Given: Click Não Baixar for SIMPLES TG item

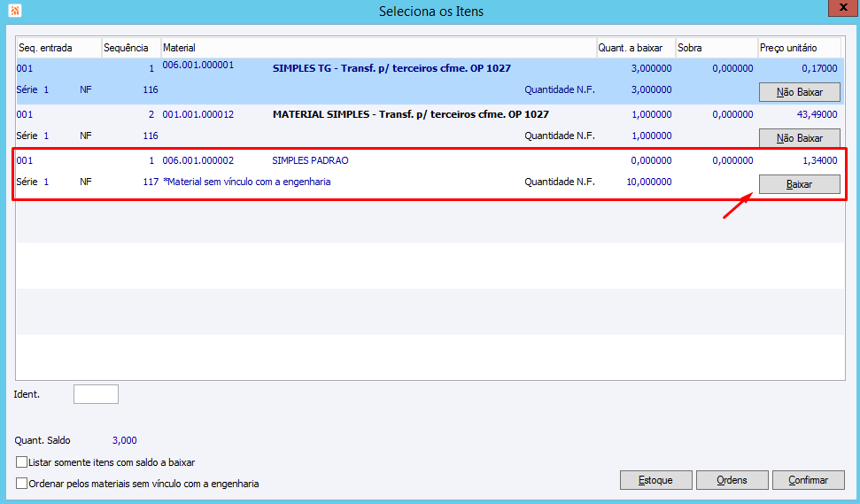Looking at the screenshot, I should pyautogui.click(x=800, y=92).
